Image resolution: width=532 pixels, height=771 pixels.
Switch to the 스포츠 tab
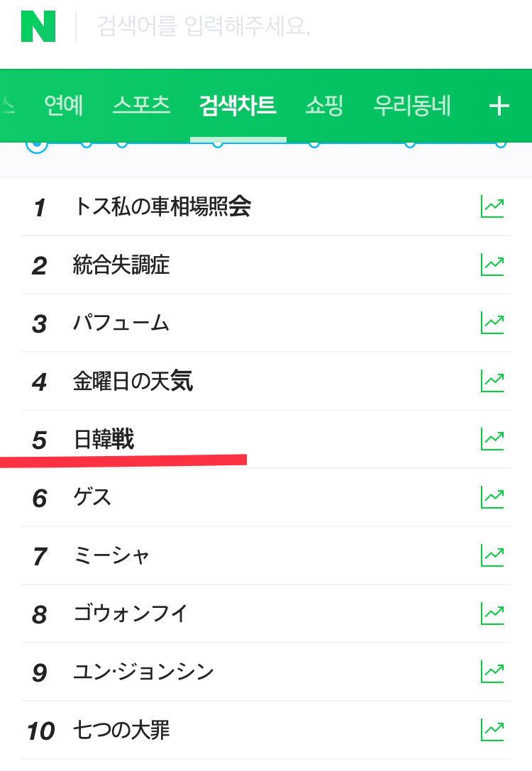coord(141,106)
